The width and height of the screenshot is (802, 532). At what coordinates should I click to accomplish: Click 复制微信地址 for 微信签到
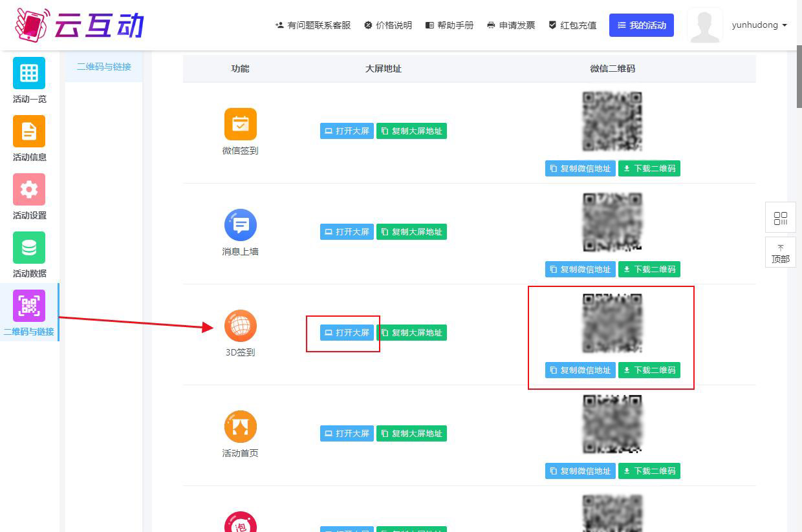[580, 169]
